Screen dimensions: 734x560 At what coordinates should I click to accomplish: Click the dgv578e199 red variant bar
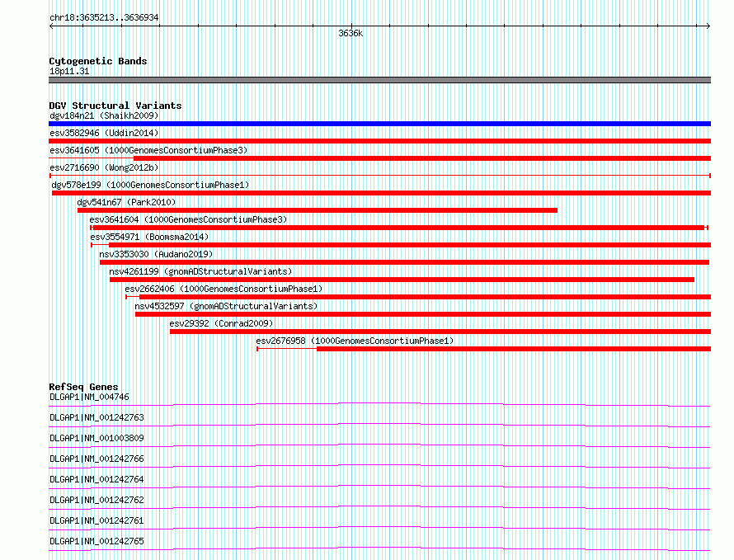click(x=382, y=193)
